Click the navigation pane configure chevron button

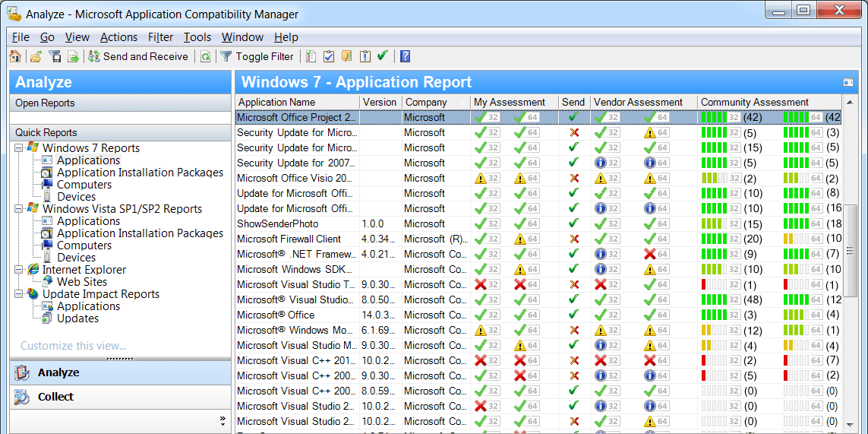(223, 420)
